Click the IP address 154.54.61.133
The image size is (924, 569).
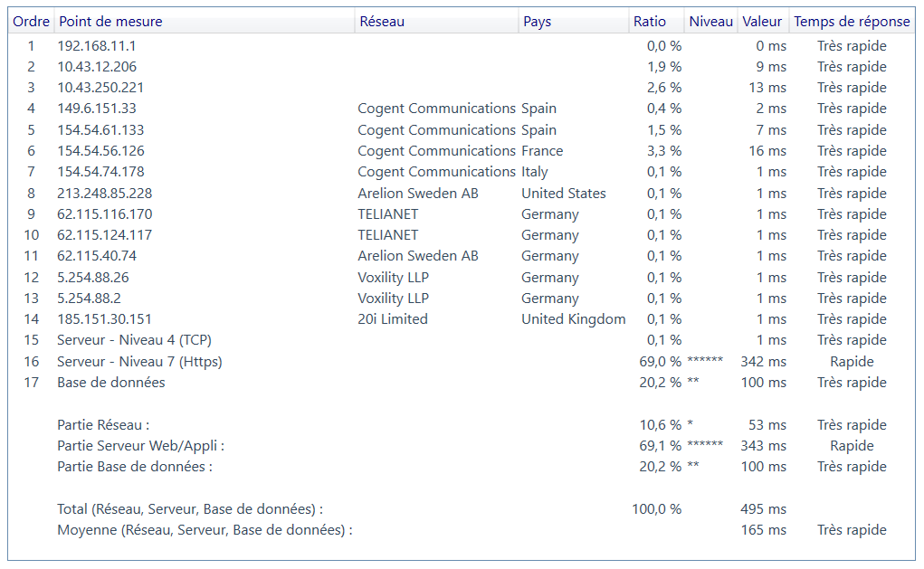(x=100, y=130)
